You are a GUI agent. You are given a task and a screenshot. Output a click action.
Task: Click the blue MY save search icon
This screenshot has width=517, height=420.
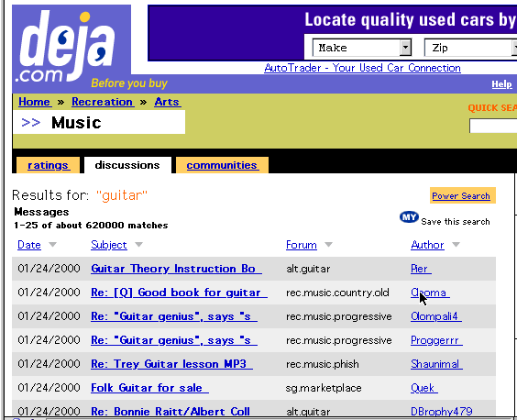(409, 217)
